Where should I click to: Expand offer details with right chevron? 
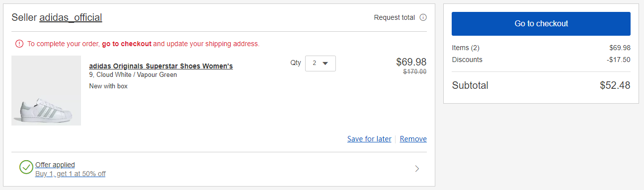(417, 169)
